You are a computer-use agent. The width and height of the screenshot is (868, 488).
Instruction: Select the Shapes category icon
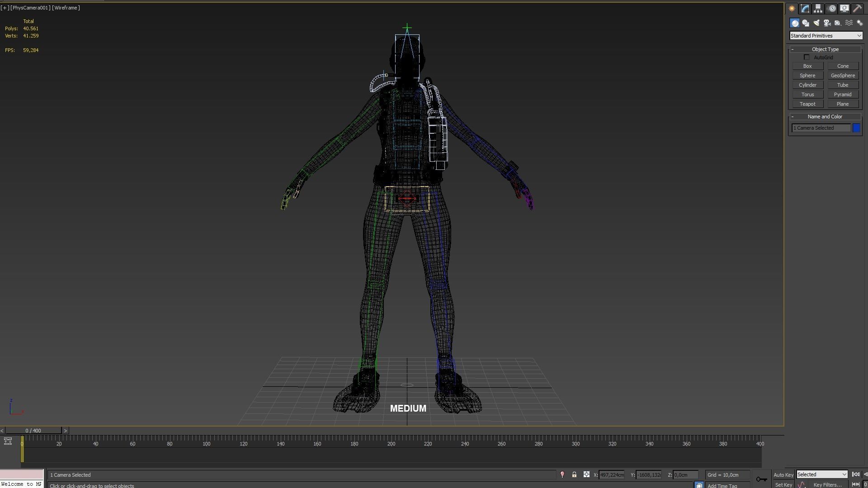(x=806, y=23)
